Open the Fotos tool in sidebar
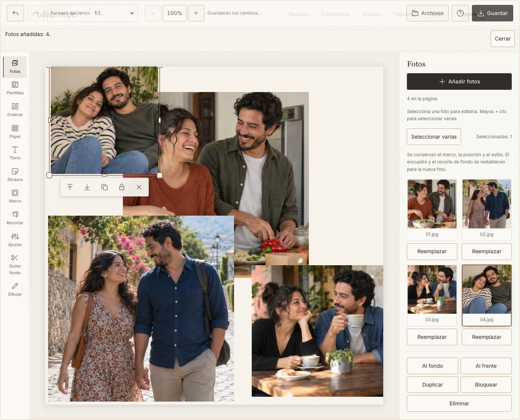This screenshot has height=420, width=520. pos(15,67)
